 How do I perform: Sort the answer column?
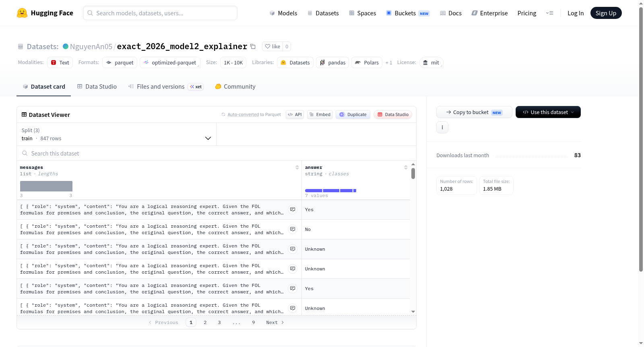point(406,167)
